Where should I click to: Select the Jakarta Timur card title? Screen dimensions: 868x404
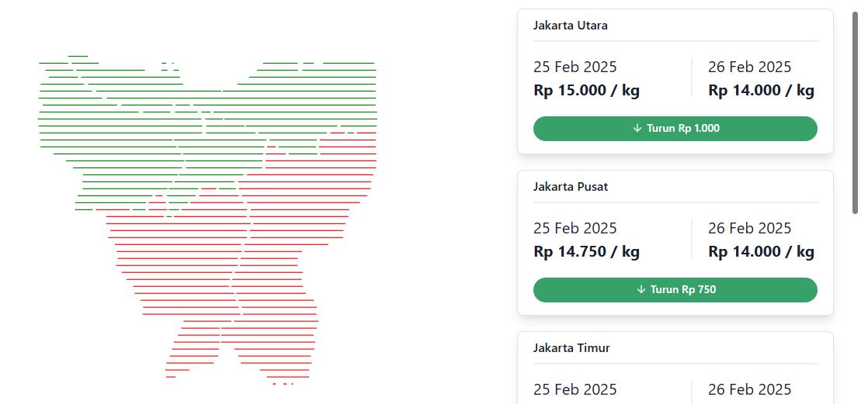pyautogui.click(x=572, y=348)
